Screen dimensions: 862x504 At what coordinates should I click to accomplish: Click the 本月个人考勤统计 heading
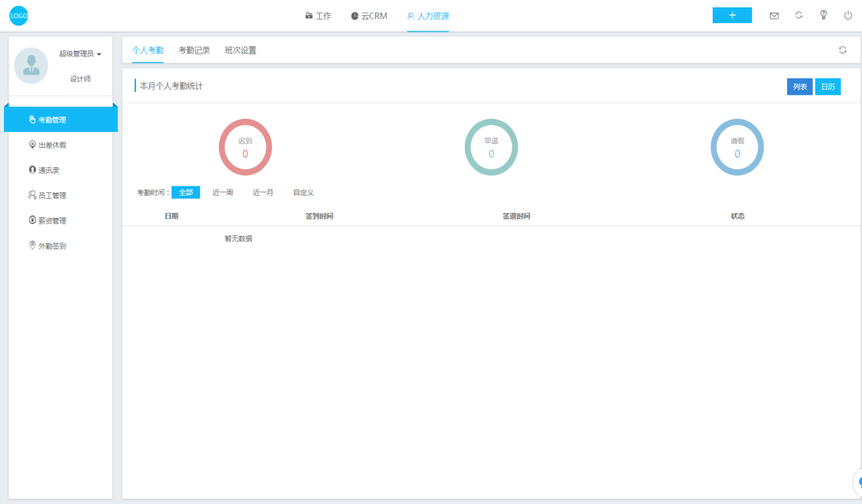[x=171, y=86]
